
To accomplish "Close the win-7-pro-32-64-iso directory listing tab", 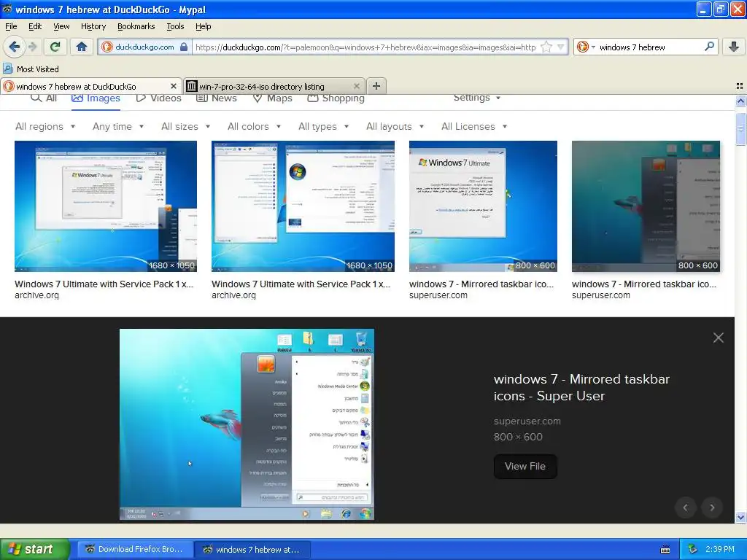I will point(356,86).
